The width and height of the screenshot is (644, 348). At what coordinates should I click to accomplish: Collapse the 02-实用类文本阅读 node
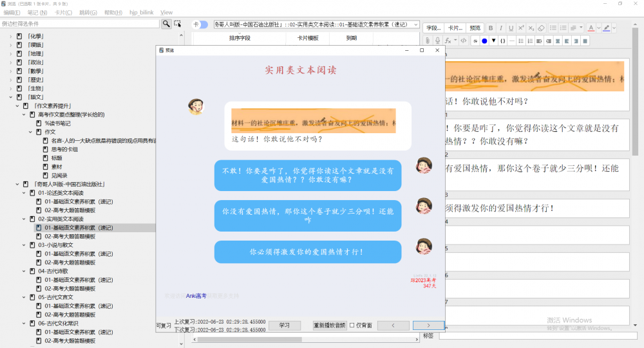point(24,219)
